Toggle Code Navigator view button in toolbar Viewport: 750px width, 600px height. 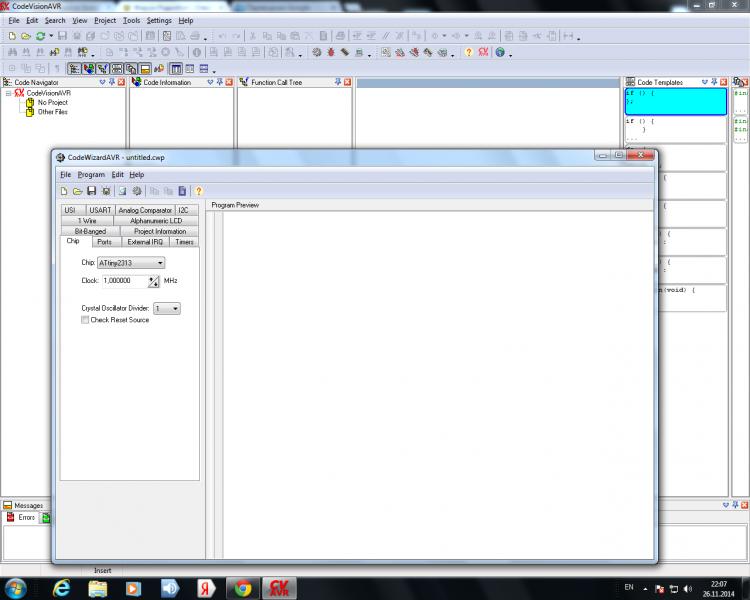coord(74,69)
